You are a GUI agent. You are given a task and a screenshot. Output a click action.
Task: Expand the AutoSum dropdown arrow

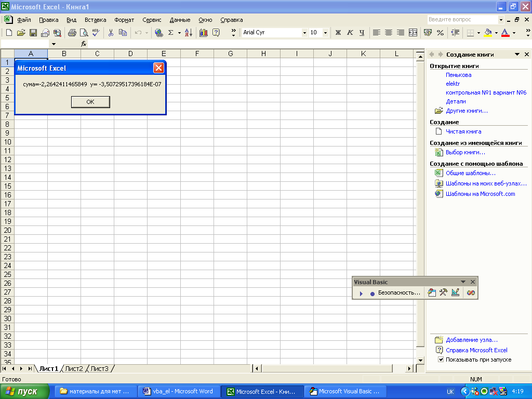tap(179, 33)
